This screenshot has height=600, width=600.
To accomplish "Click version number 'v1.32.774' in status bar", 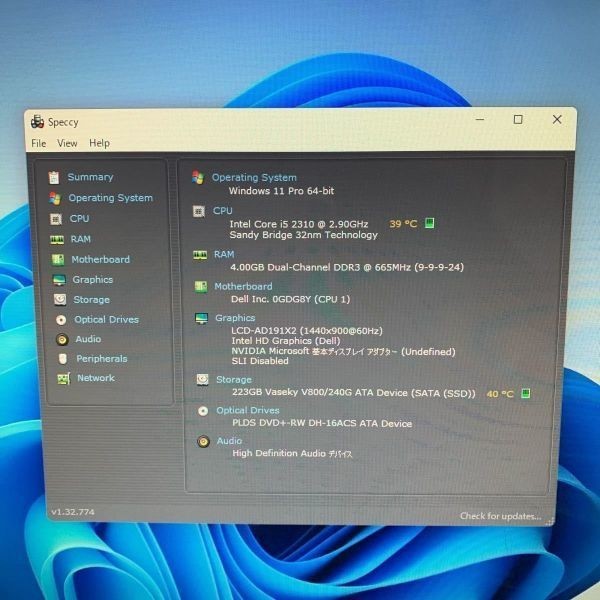I will 73,512.
